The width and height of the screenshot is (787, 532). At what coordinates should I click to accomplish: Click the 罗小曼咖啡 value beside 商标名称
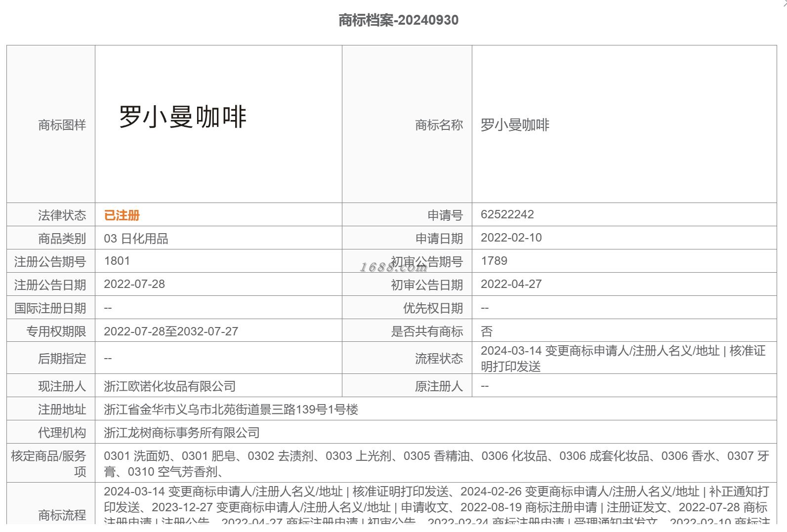click(x=515, y=125)
